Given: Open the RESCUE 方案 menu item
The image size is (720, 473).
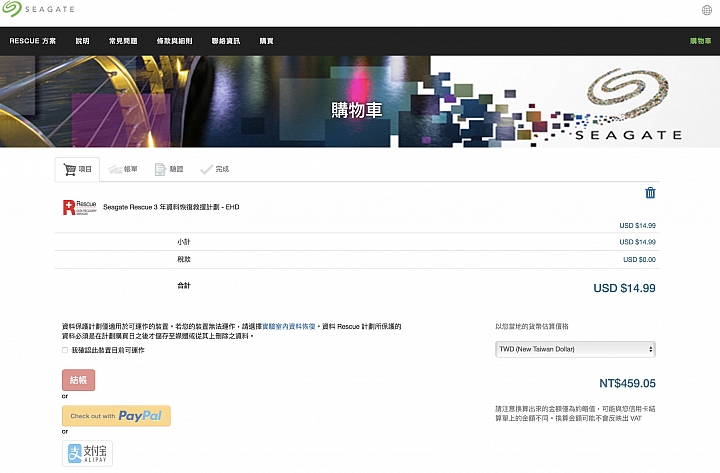Looking at the screenshot, I should point(33,41).
